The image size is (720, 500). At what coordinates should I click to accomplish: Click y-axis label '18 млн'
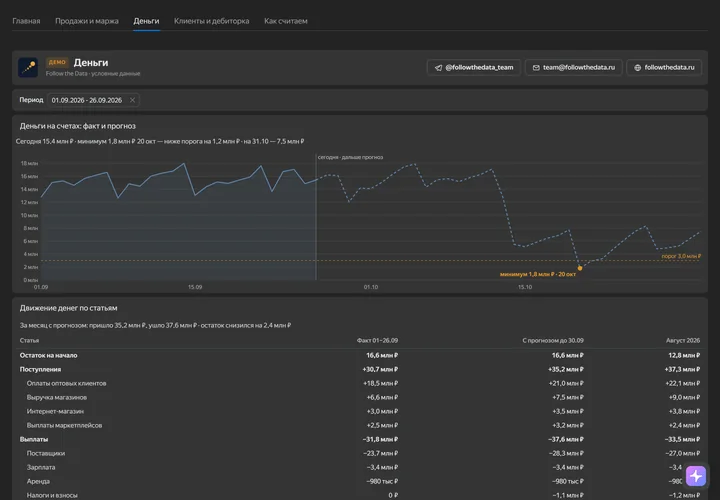coord(29,163)
